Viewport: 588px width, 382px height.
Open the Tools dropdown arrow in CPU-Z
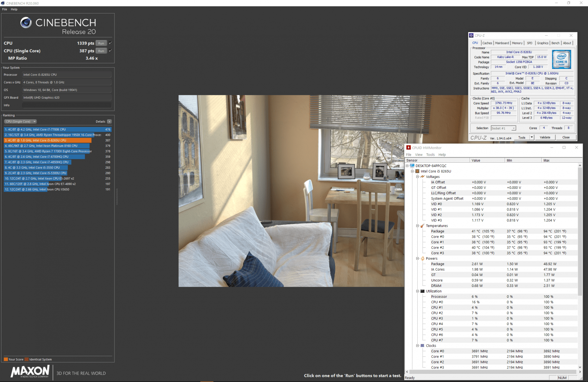(531, 137)
